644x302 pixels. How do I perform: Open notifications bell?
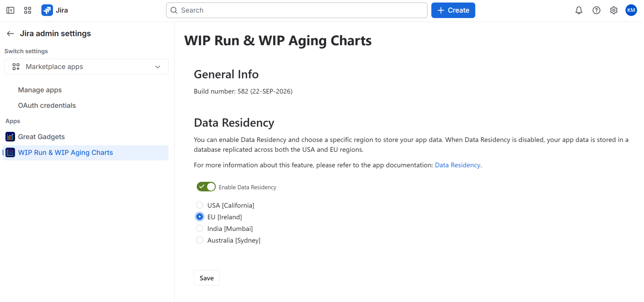click(x=579, y=10)
